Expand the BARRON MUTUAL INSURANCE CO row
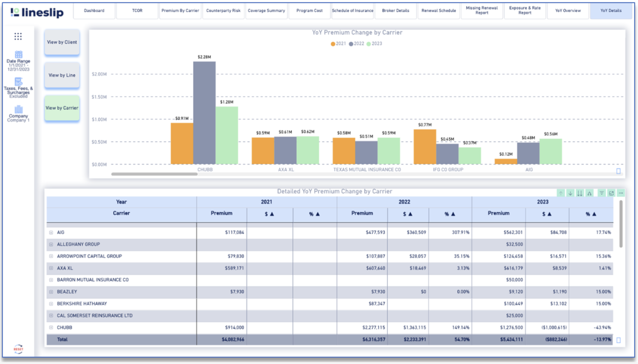This screenshot has height=364, width=638. tap(51, 280)
